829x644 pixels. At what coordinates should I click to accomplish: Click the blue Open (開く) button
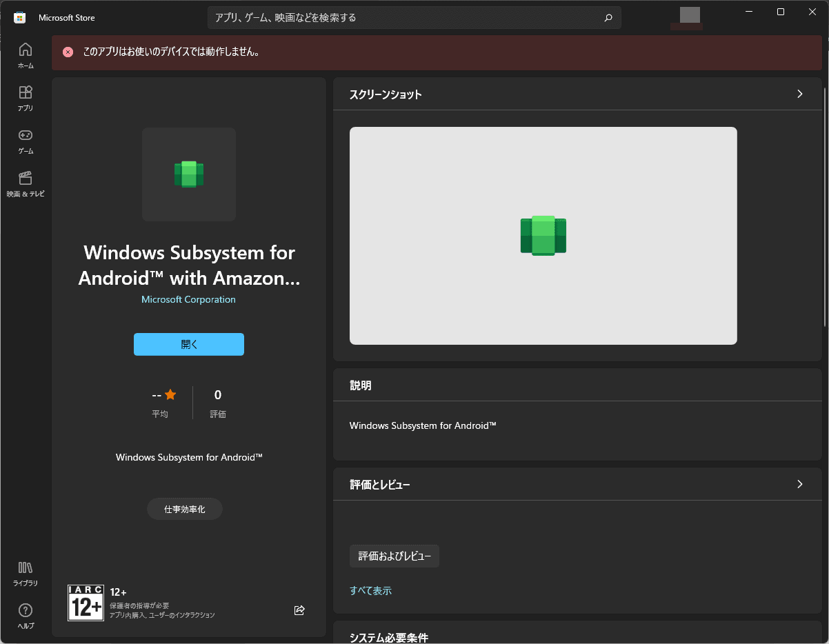(x=188, y=344)
